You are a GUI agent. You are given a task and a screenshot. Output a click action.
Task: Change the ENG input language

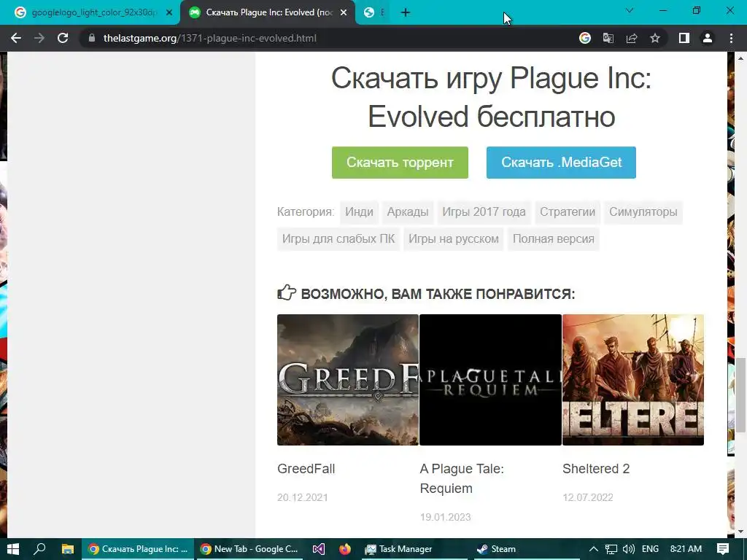650,549
